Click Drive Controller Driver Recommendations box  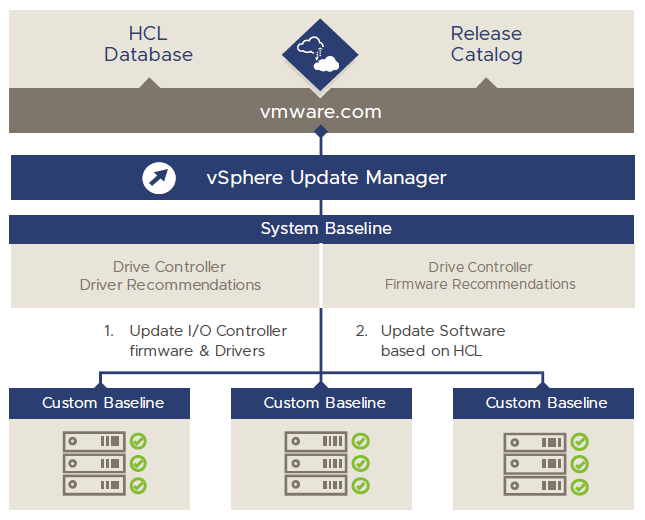click(165, 276)
